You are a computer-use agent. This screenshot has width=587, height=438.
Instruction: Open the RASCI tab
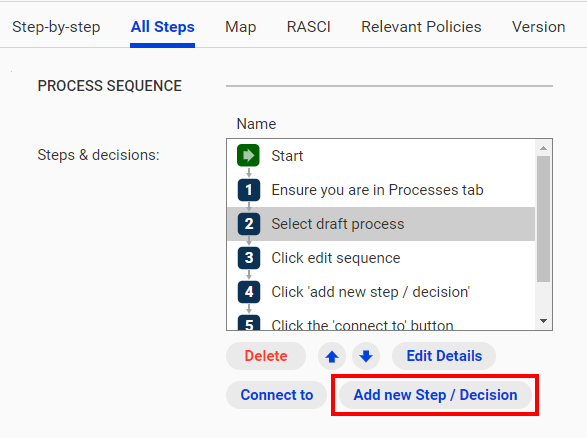(x=308, y=27)
